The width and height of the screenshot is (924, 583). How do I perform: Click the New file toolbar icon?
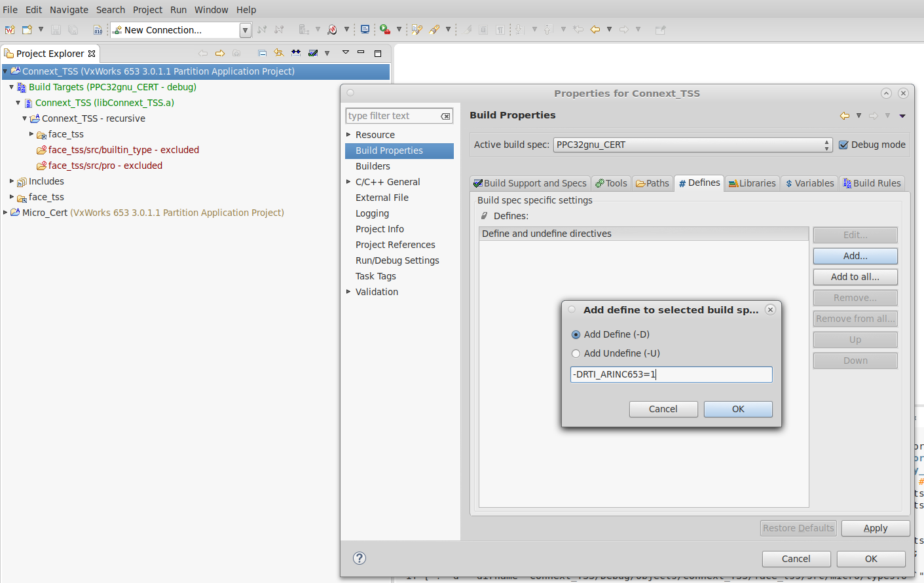pyautogui.click(x=27, y=29)
